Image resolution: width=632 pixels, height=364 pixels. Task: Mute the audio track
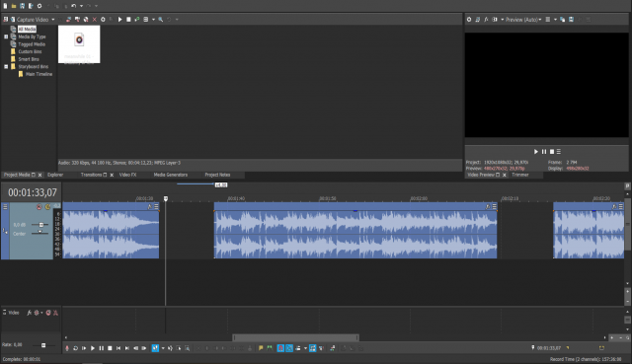(x=39, y=207)
